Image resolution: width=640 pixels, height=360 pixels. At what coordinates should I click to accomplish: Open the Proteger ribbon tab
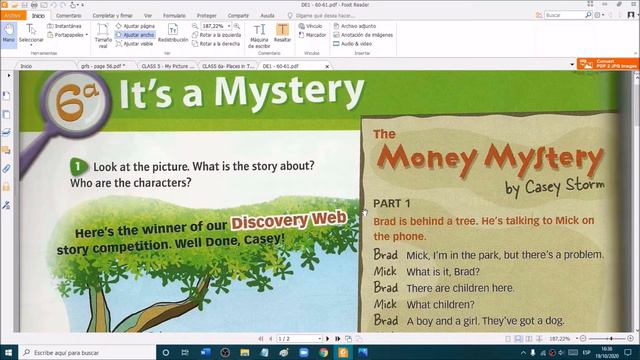click(207, 16)
